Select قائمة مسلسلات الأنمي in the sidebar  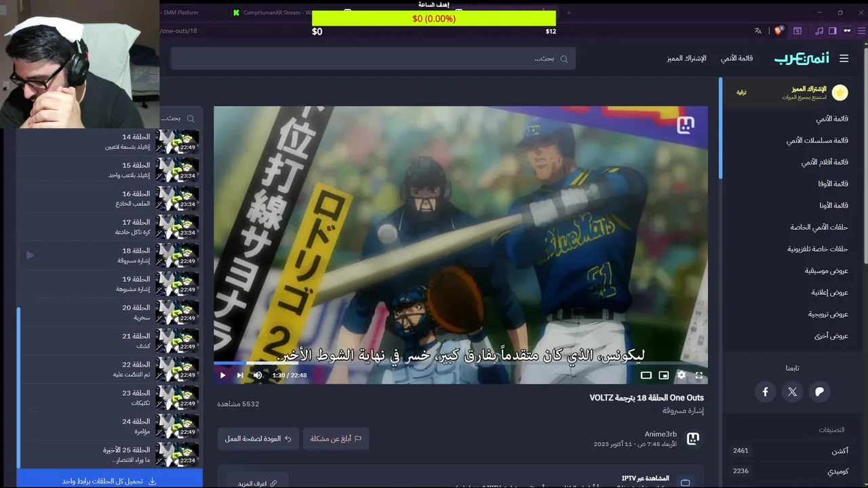click(817, 140)
